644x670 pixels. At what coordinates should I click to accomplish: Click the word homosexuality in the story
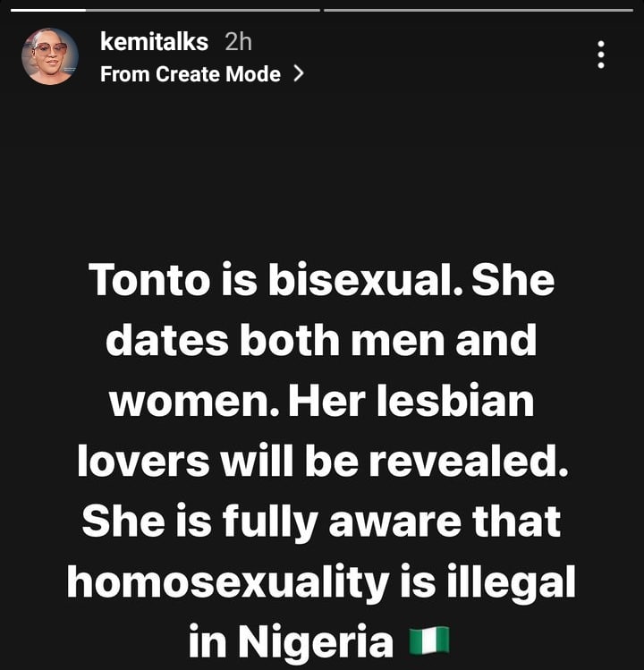point(225,582)
